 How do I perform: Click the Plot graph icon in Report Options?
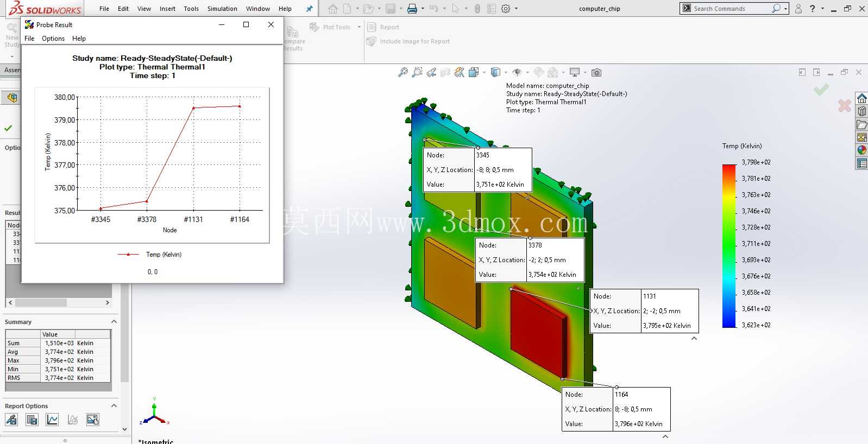pos(52,420)
